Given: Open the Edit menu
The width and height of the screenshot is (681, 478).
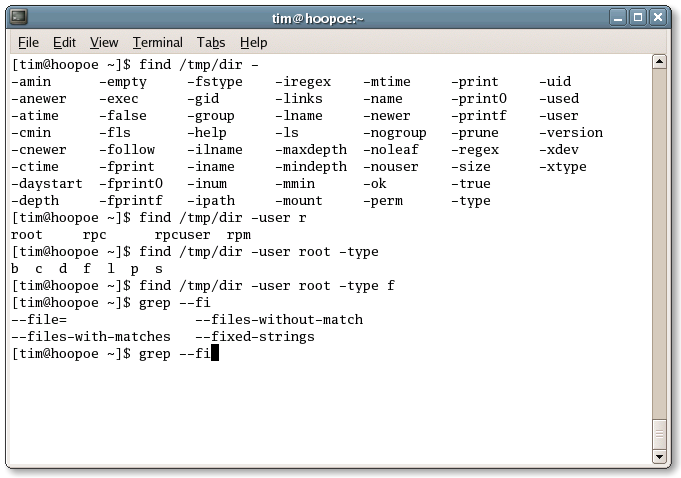Looking at the screenshot, I should click(64, 43).
